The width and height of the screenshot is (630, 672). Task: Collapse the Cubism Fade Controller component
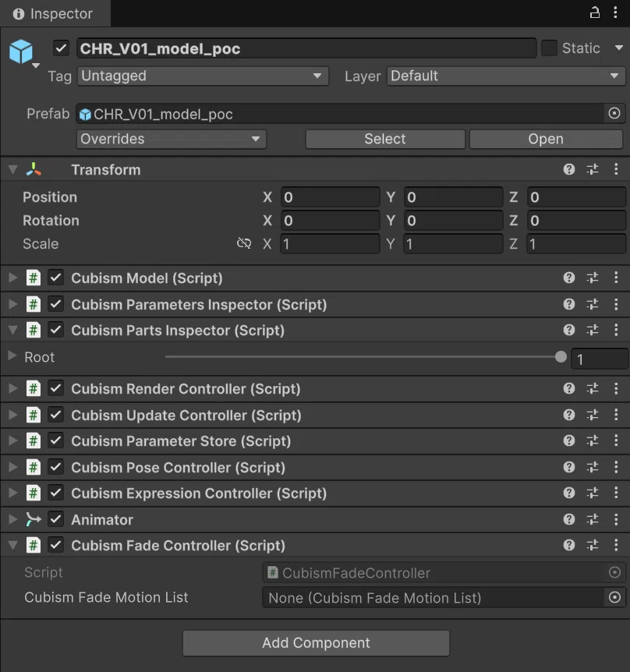tap(12, 545)
